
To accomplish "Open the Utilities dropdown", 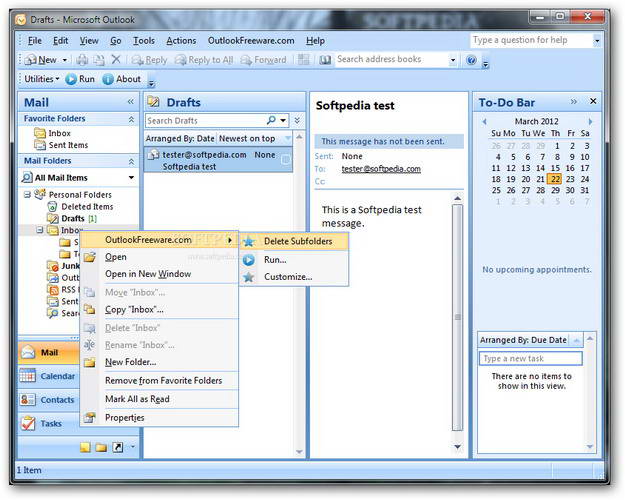I will pyautogui.click(x=41, y=79).
